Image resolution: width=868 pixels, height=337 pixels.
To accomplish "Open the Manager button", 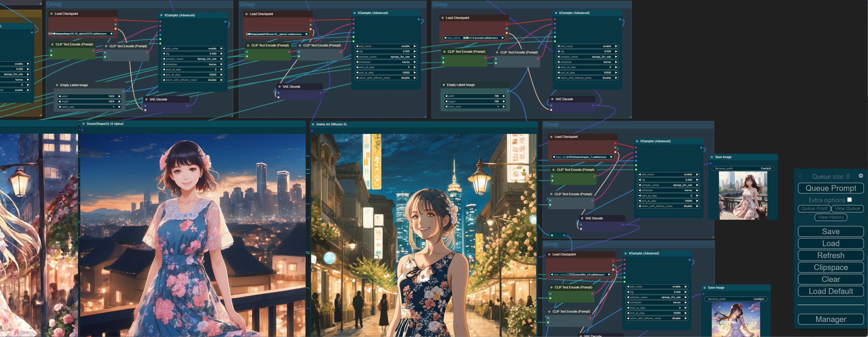I will tap(831, 319).
